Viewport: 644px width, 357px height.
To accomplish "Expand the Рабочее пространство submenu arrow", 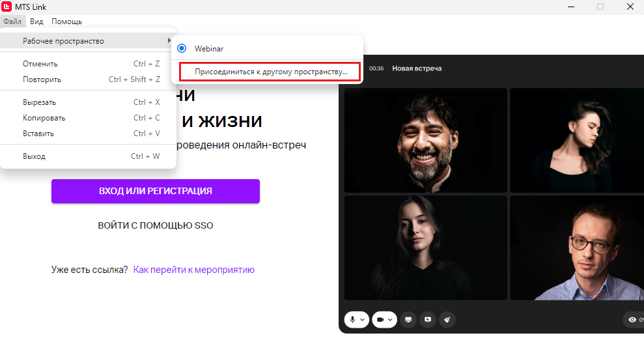I will pos(169,40).
